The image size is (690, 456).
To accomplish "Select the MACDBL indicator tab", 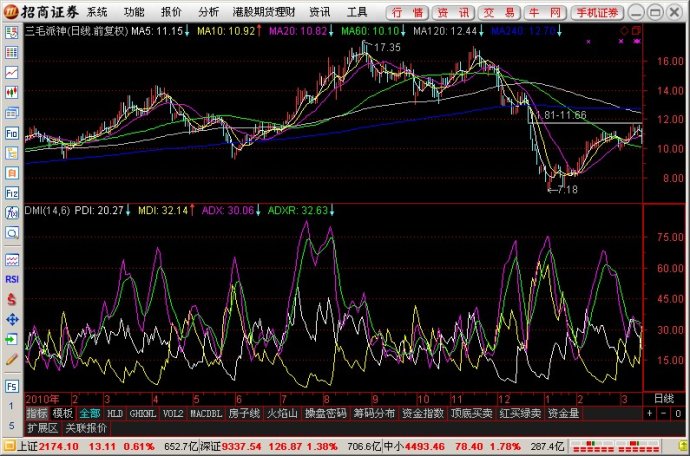I will (x=206, y=413).
